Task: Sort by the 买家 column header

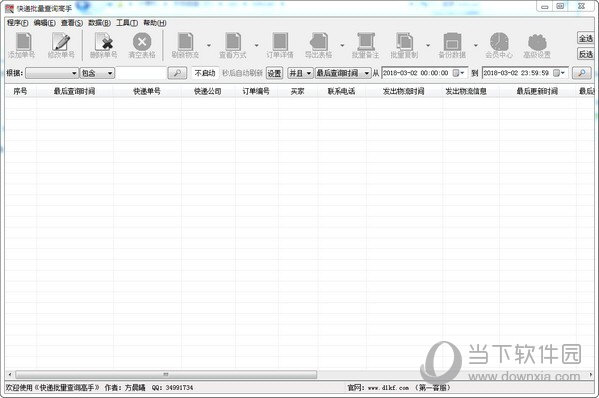Action: click(x=298, y=91)
